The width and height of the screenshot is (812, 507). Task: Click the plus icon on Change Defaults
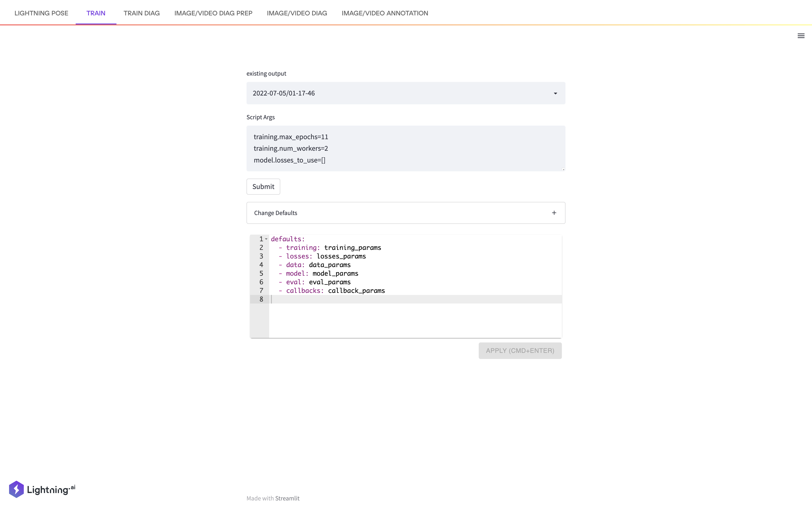554,213
